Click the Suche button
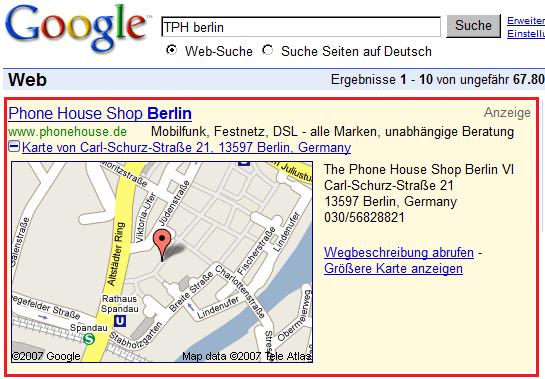Viewport: 545px width, 379px height. tap(473, 25)
